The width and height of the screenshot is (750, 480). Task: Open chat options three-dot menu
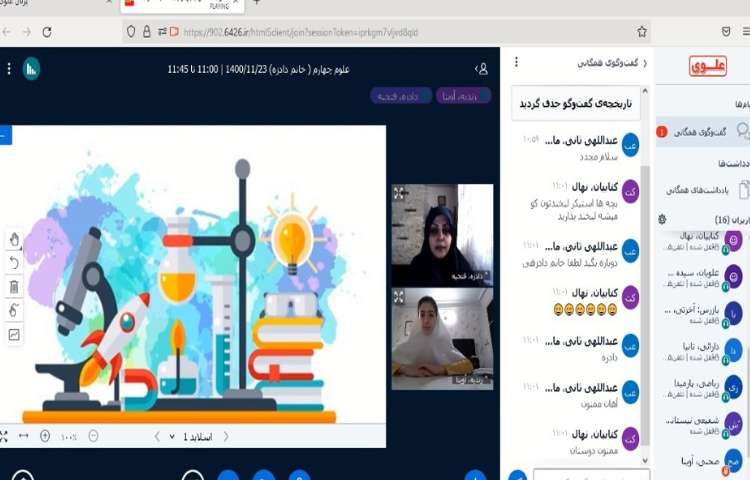click(516, 63)
